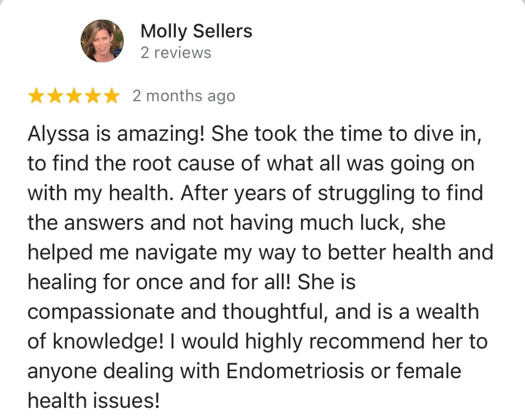Image resolution: width=525 pixels, height=420 pixels.
Task: Click the name "Alyssa" in the review
Action: pyautogui.click(x=59, y=135)
